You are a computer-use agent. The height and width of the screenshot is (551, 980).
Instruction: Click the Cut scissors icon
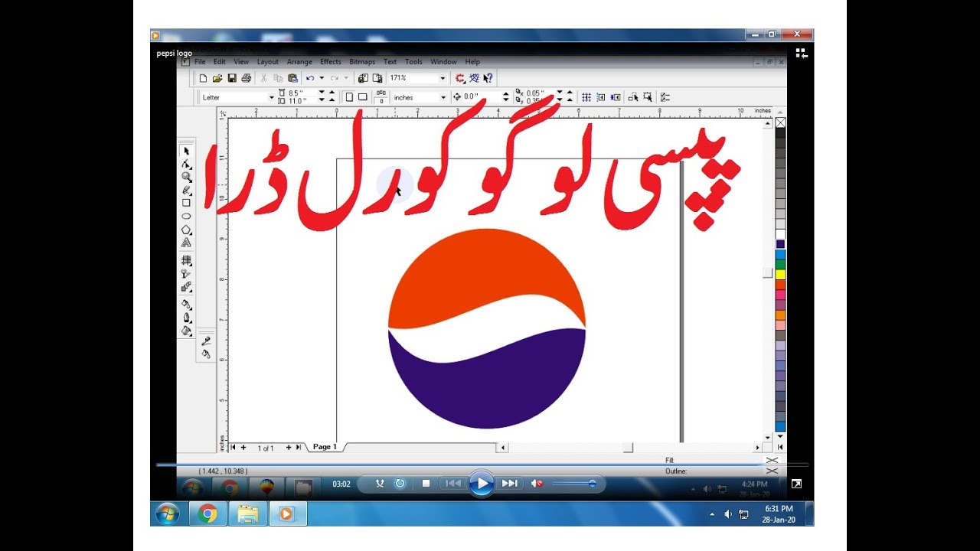(x=264, y=78)
